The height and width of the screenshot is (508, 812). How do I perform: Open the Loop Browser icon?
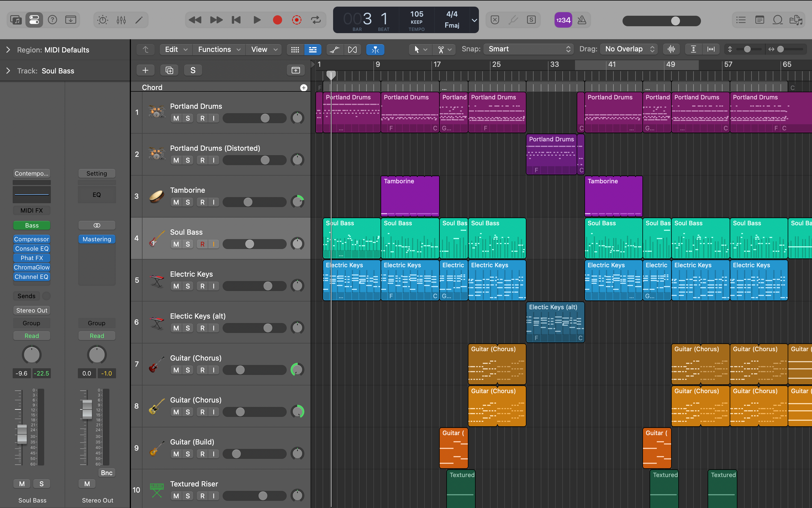pyautogui.click(x=777, y=20)
